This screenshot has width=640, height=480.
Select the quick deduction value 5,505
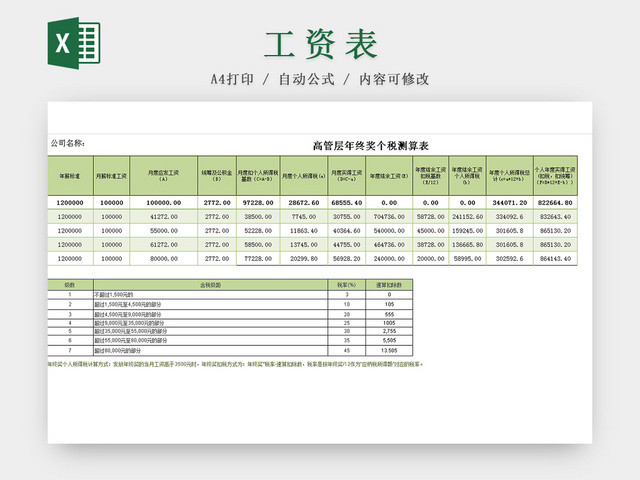[x=389, y=340]
